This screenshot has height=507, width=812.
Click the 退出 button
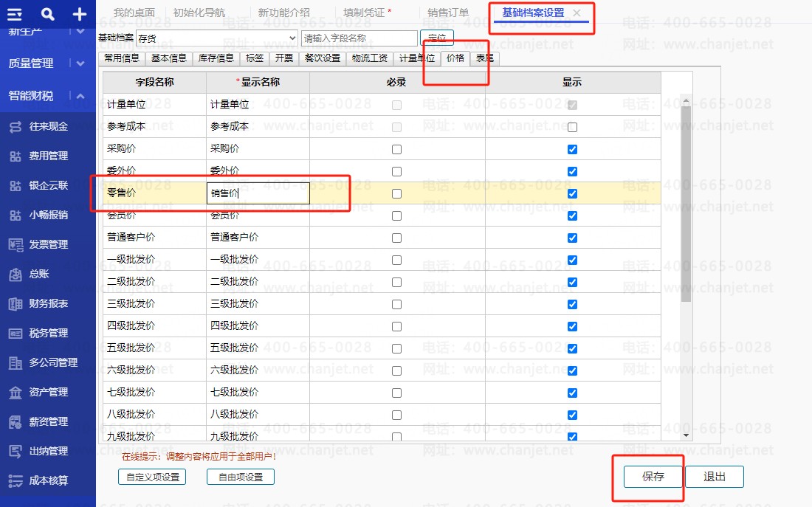(x=715, y=477)
